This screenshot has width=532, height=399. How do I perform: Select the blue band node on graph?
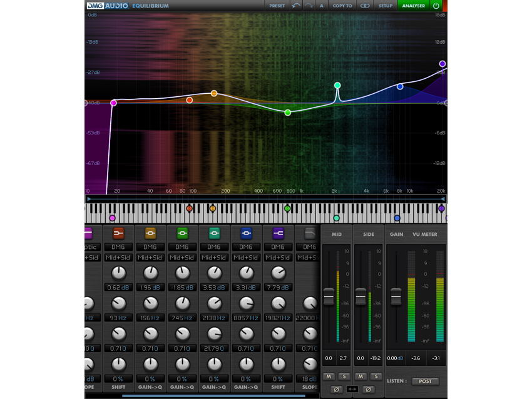(400, 86)
